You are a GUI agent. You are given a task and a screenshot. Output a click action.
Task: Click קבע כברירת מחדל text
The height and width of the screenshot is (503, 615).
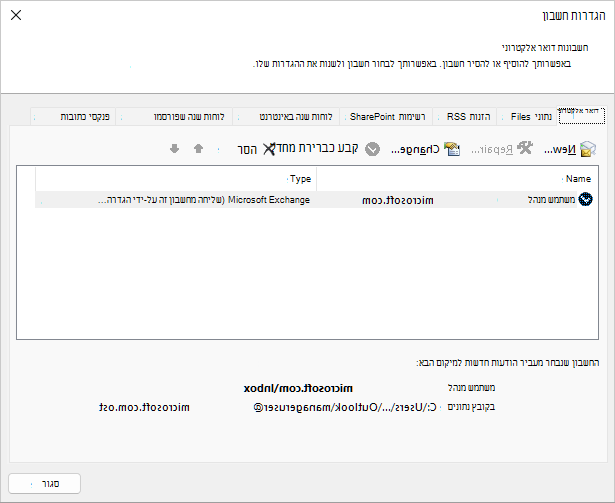(317, 148)
